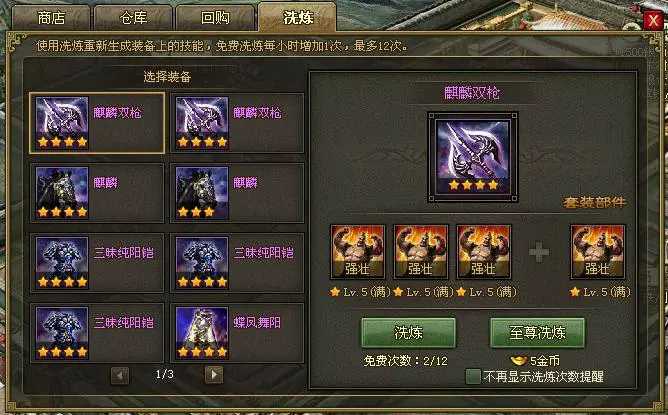Select the second 麒麟双枪 weapon icon
This screenshot has width=668, height=415.
[x=202, y=123]
